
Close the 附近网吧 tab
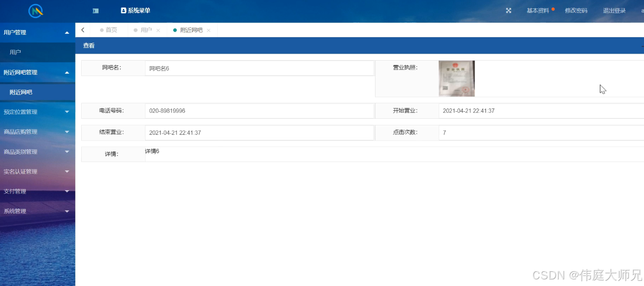(x=208, y=31)
